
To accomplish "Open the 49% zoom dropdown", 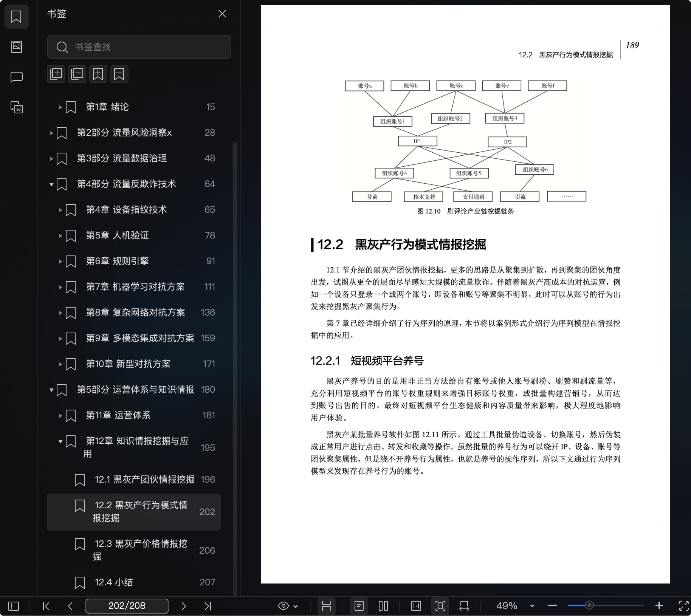I will point(532,606).
